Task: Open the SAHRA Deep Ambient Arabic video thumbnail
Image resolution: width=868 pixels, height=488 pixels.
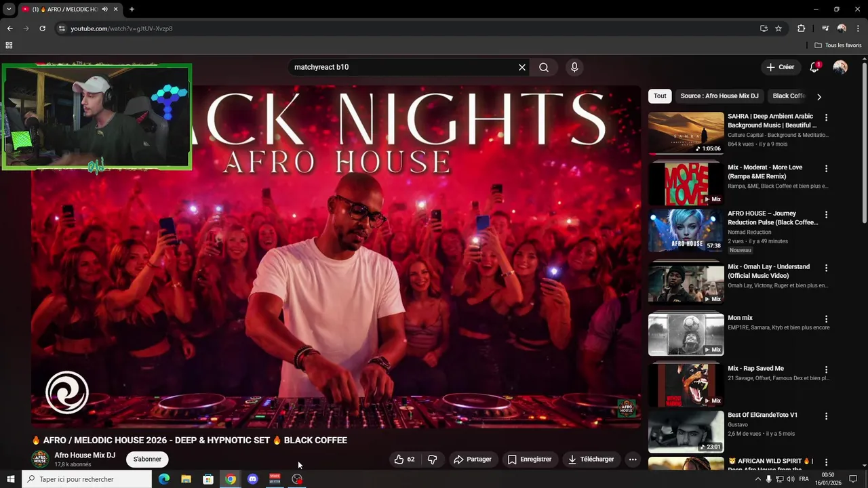Action: [686, 133]
